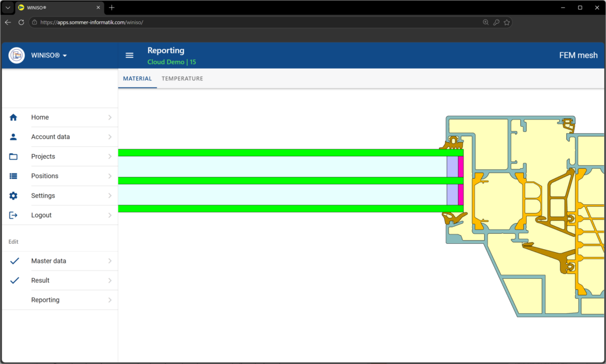Image resolution: width=606 pixels, height=364 pixels.
Task: Click the Master data checkmark icon
Action: (14, 261)
